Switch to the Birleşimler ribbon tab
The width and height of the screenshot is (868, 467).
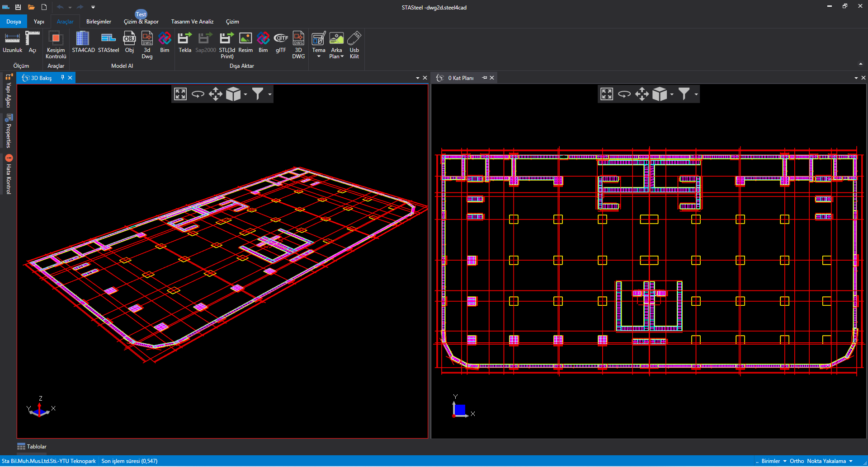(99, 22)
